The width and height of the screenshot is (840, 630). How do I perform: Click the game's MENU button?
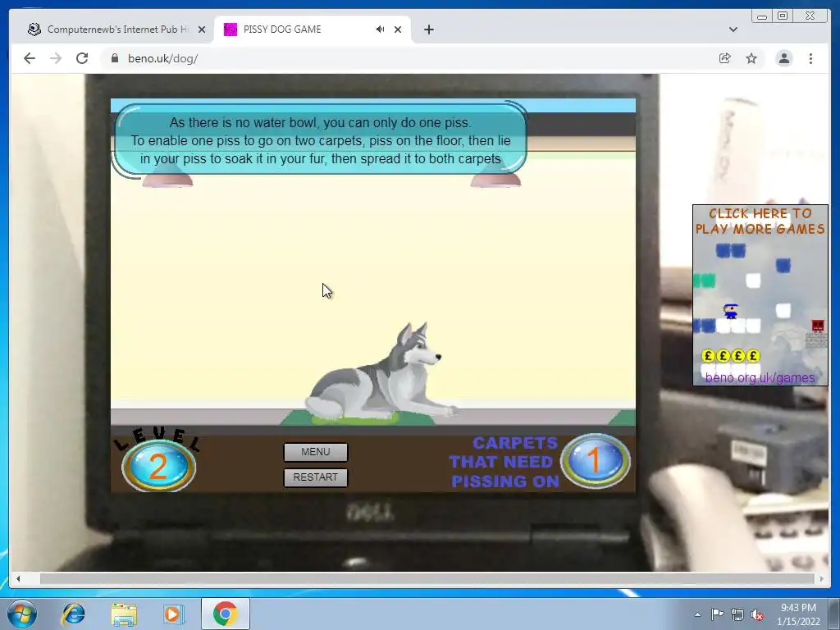coord(316,452)
